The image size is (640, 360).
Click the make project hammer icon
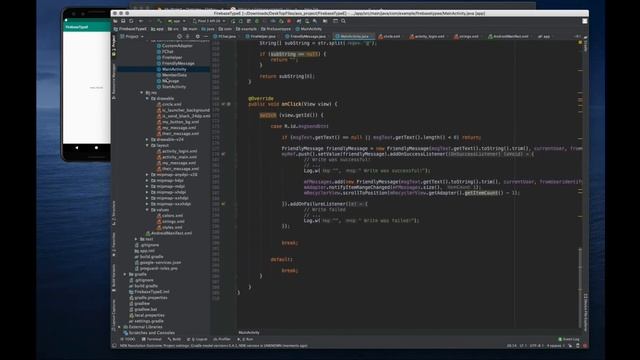tap(159, 21)
